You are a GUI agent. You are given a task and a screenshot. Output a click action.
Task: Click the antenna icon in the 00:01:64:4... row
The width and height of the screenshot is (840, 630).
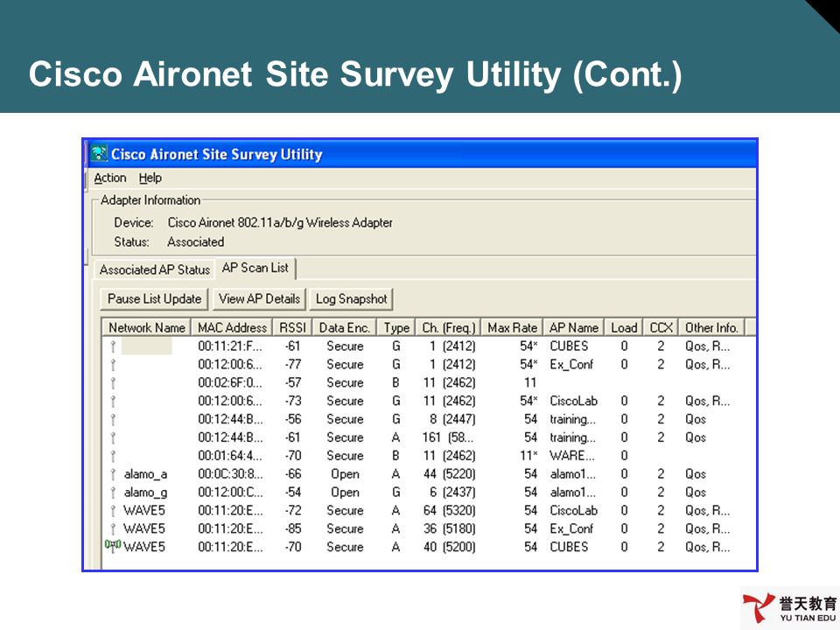(113, 456)
